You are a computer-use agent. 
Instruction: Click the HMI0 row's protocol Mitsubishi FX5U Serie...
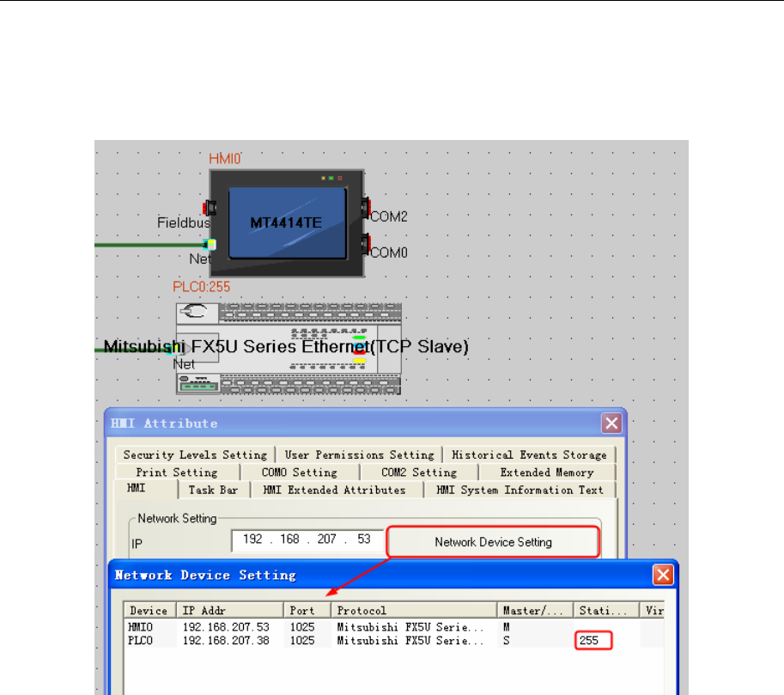(x=410, y=627)
